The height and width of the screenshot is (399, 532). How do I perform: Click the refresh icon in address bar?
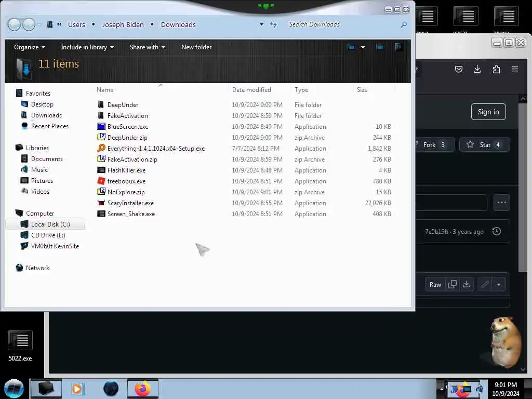273,24
